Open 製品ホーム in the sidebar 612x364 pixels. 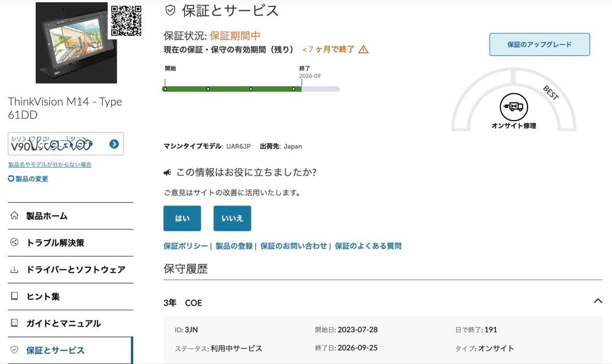[x=70, y=216]
